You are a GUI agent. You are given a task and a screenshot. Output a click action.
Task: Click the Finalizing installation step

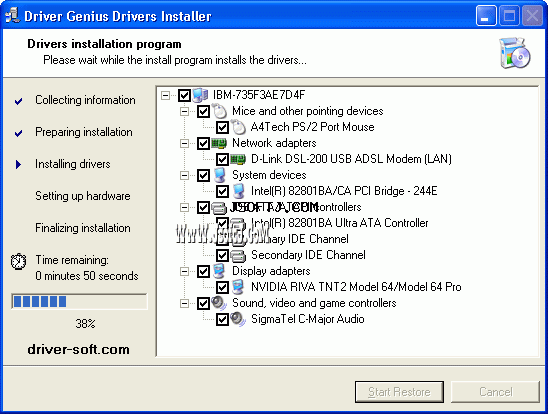tap(82, 228)
